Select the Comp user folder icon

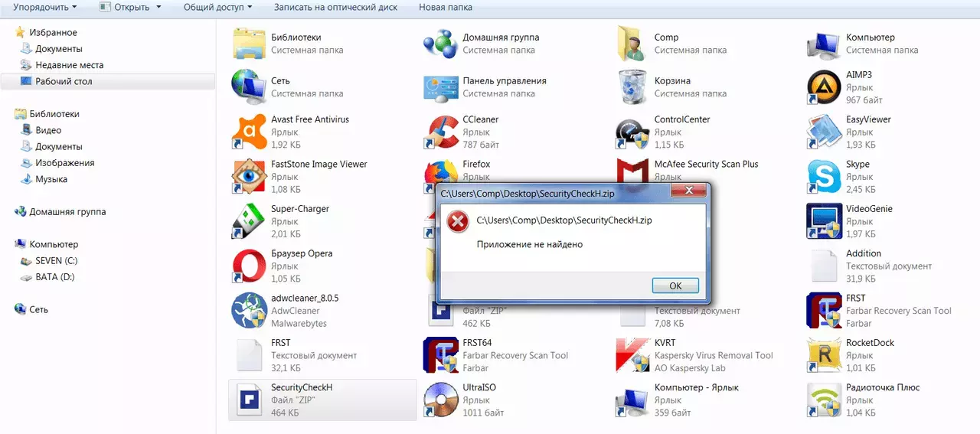(632, 44)
